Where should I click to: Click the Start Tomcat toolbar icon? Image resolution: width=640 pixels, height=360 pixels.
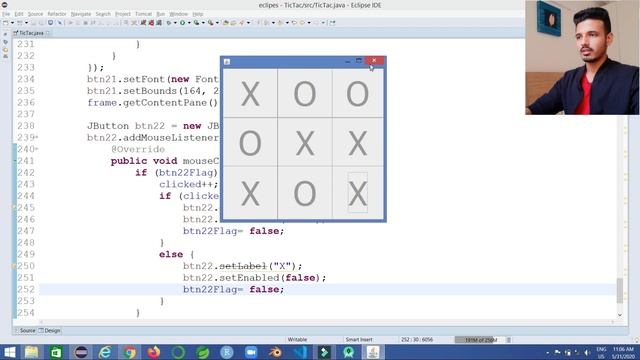point(143,23)
